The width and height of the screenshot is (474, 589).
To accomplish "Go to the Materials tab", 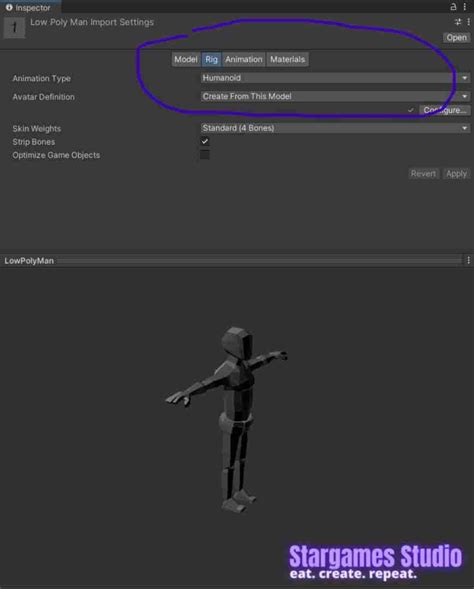I will pos(287,59).
